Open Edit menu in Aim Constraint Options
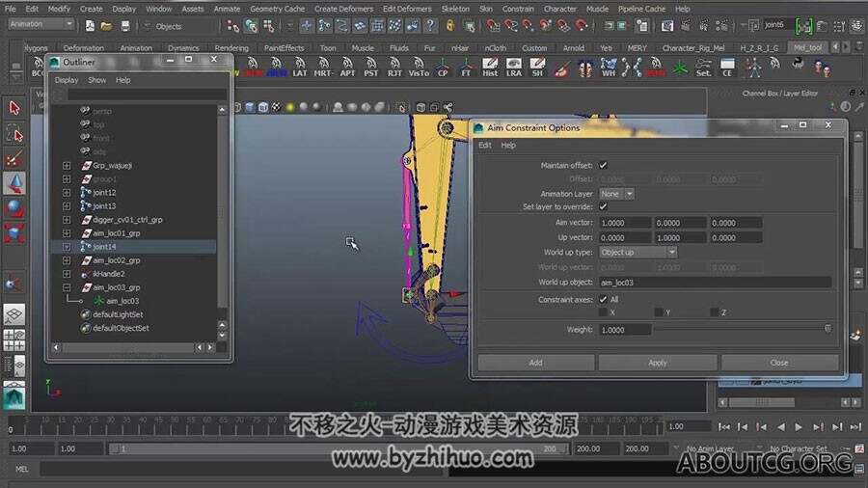 click(485, 145)
